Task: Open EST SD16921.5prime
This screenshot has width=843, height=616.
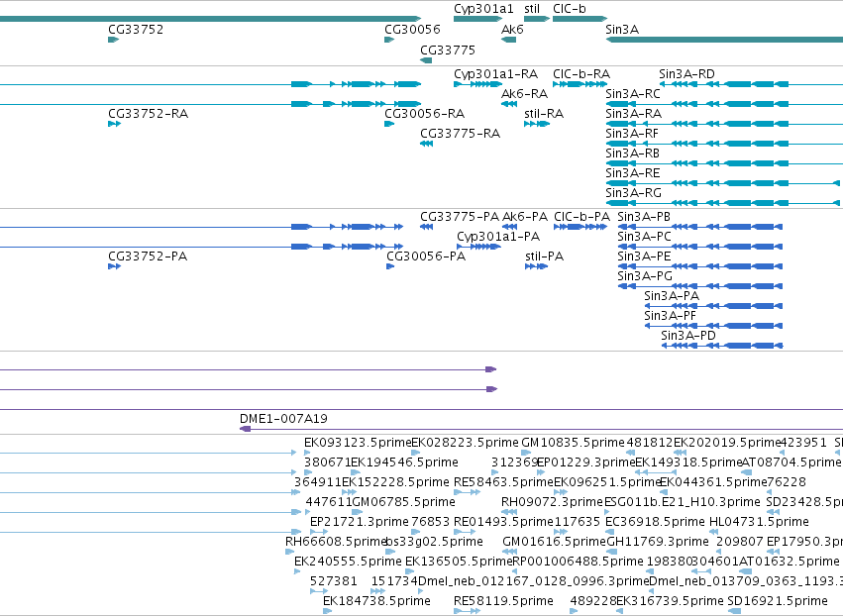Action: tap(778, 600)
